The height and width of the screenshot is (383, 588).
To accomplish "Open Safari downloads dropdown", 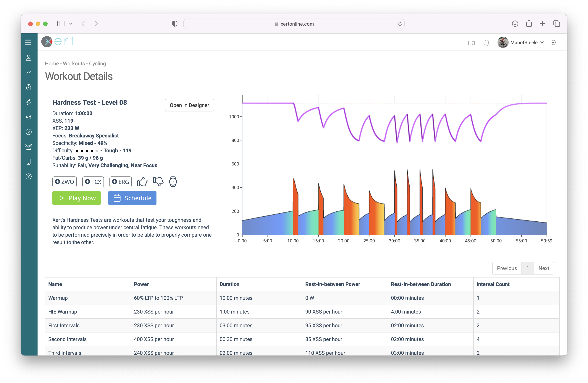I will click(x=515, y=24).
